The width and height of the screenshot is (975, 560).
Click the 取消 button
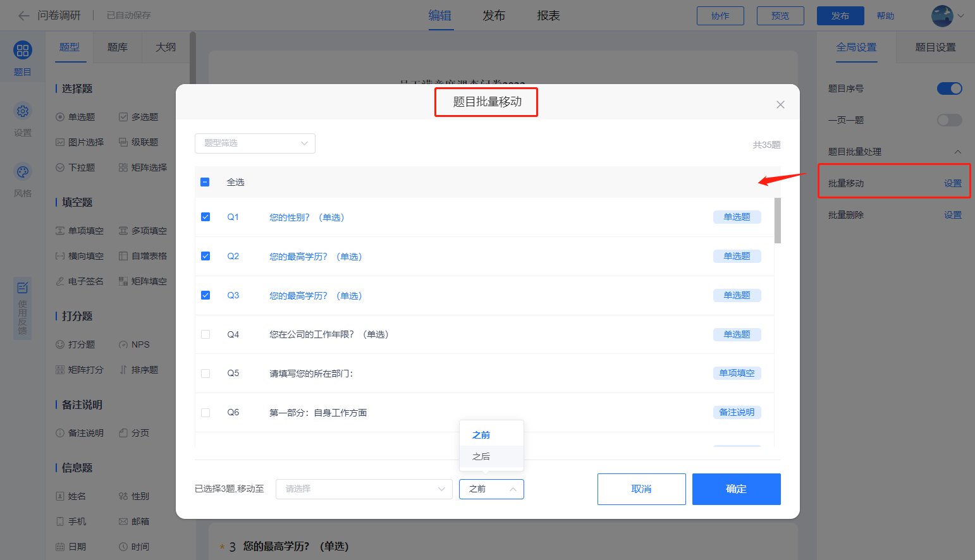[x=642, y=489]
